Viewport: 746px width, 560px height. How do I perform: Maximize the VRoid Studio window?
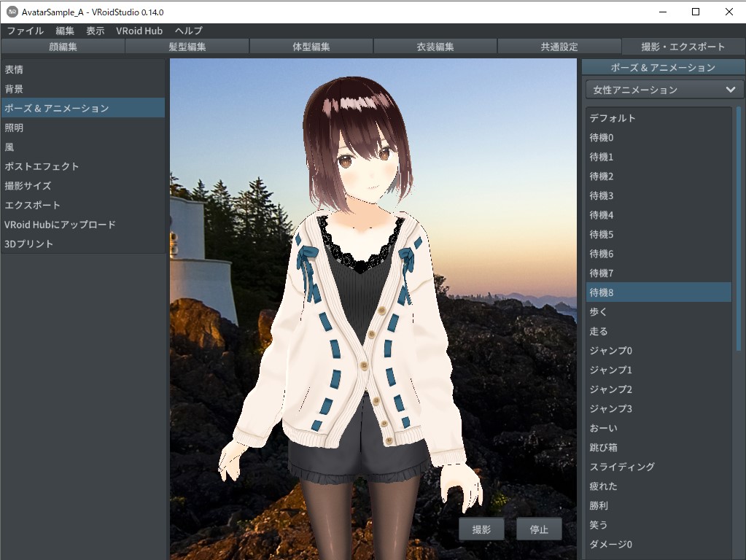(x=696, y=12)
